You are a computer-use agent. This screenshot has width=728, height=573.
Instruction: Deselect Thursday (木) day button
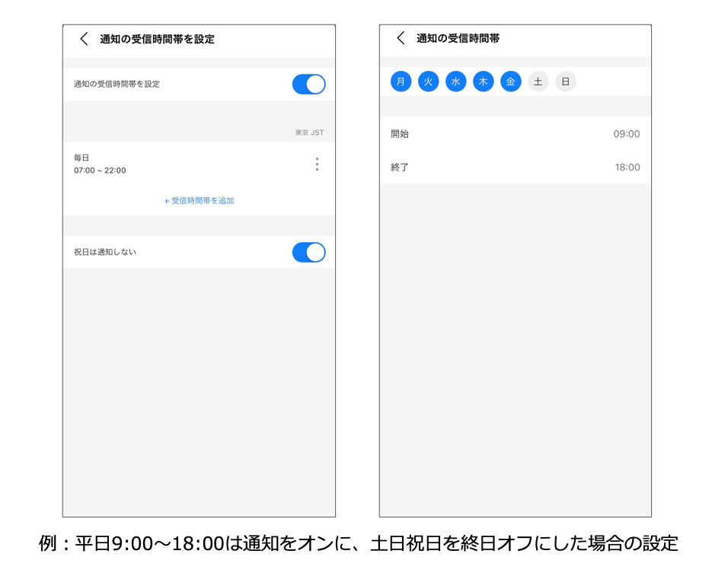coord(483,82)
